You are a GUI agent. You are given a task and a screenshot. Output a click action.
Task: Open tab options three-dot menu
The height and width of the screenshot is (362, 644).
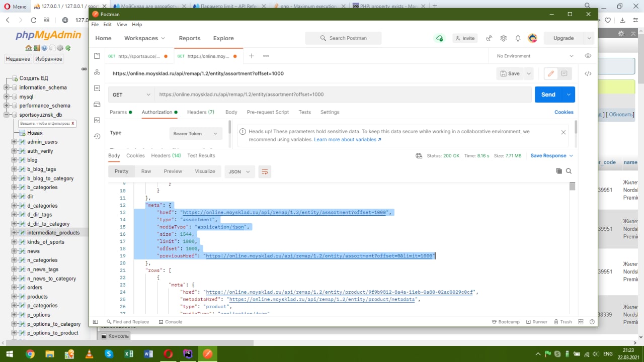266,56
